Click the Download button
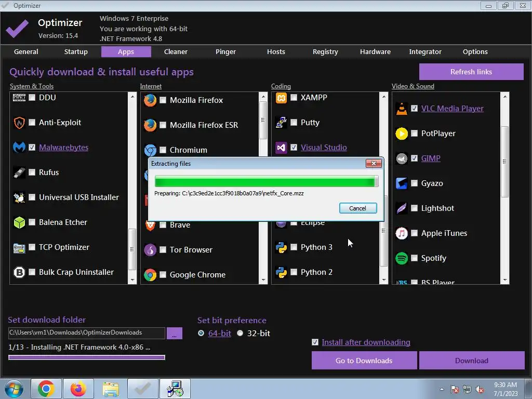Image resolution: width=532 pixels, height=399 pixels. tap(472, 361)
